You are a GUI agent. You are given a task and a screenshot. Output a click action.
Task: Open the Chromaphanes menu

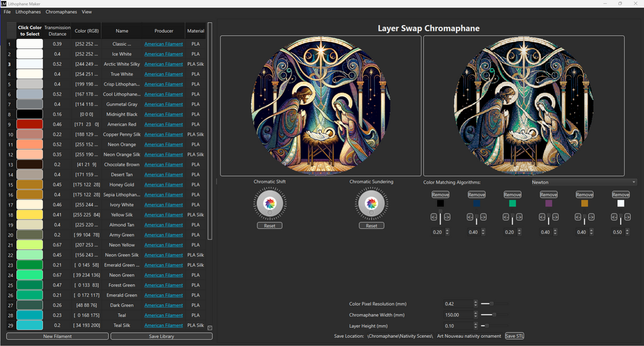(61, 12)
